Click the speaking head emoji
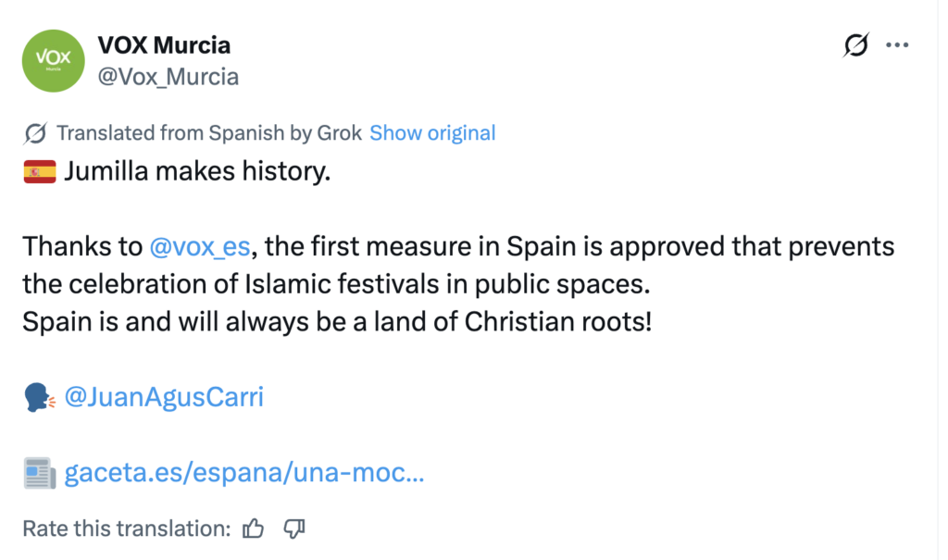 click(x=39, y=398)
